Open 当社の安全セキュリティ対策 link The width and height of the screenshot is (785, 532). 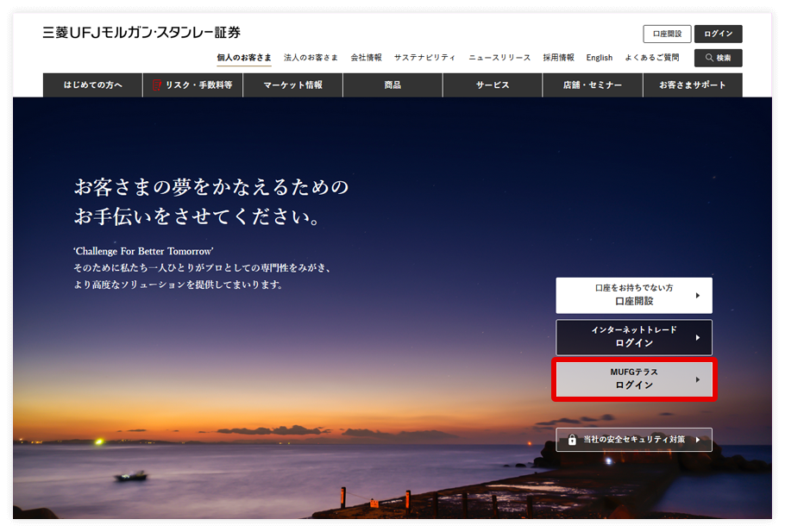pos(634,440)
